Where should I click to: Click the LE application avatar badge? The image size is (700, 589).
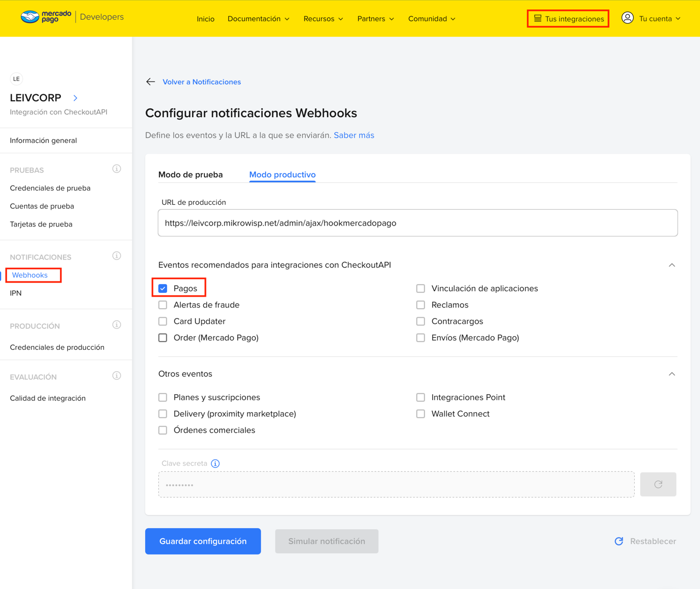click(x=16, y=79)
